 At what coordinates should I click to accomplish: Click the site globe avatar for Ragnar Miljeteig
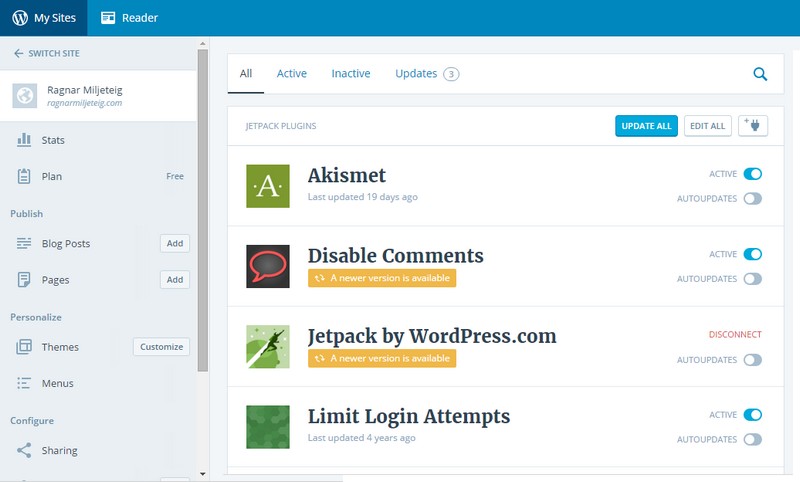tap(24, 95)
